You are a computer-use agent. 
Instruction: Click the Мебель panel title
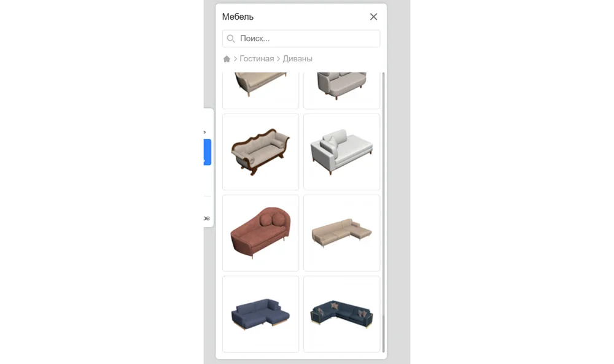pos(238,17)
